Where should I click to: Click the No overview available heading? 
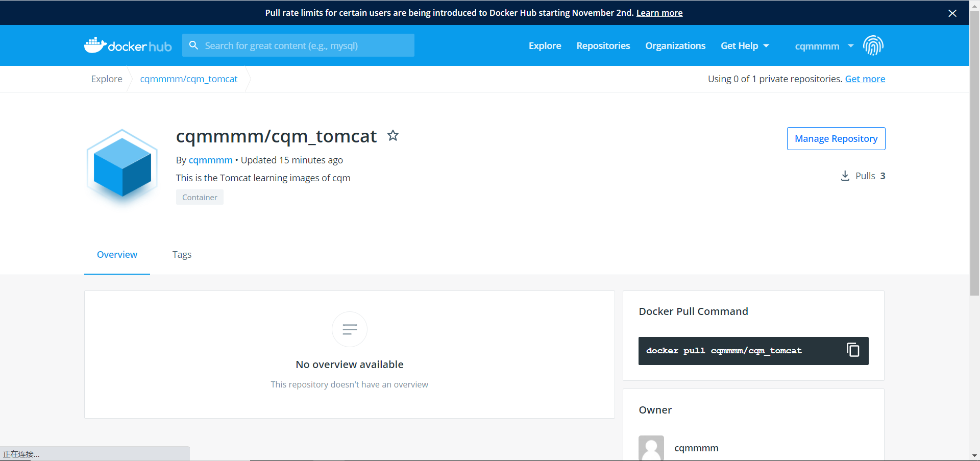tap(350, 365)
